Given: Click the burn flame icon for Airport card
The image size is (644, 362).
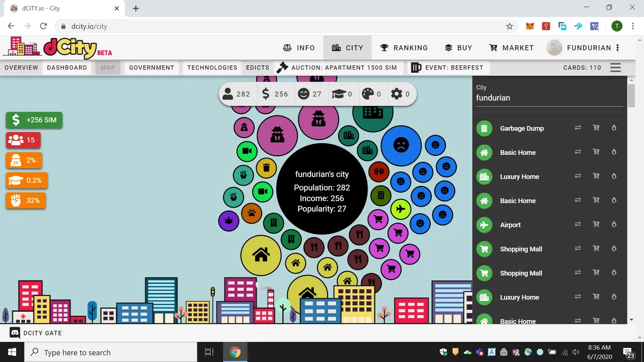Looking at the screenshot, I should [614, 225].
